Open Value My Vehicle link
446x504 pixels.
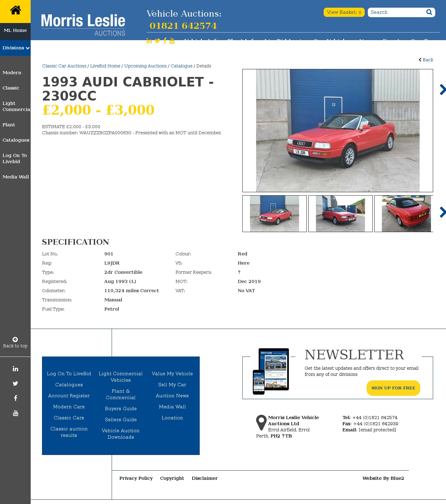pyautogui.click(x=172, y=374)
